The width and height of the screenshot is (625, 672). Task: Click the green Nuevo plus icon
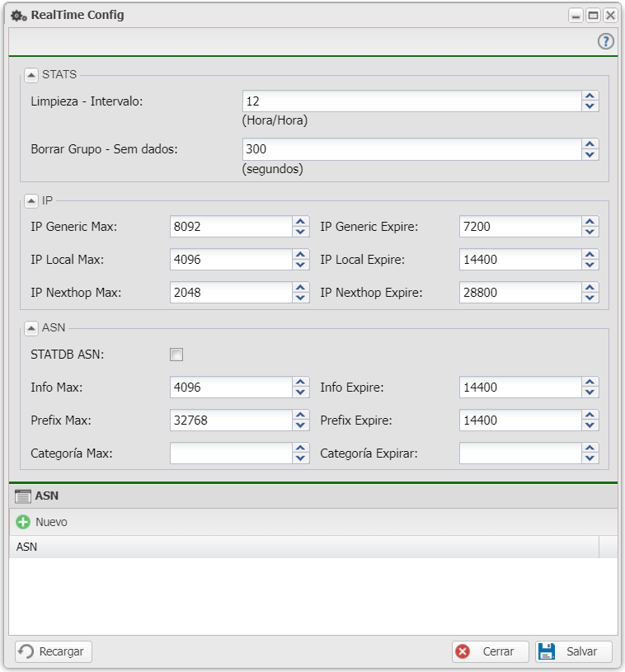23,522
